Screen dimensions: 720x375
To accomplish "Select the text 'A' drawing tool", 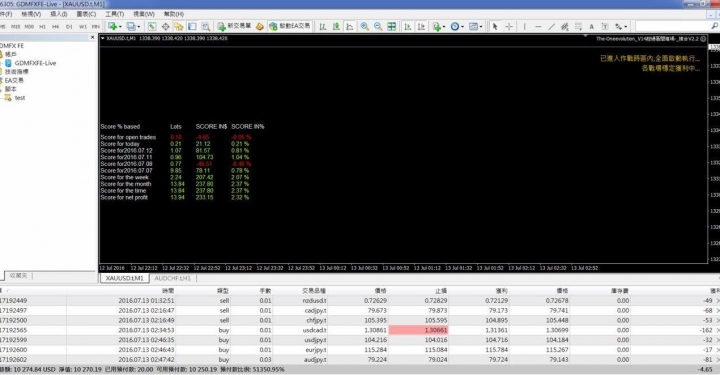I will click(x=591, y=27).
